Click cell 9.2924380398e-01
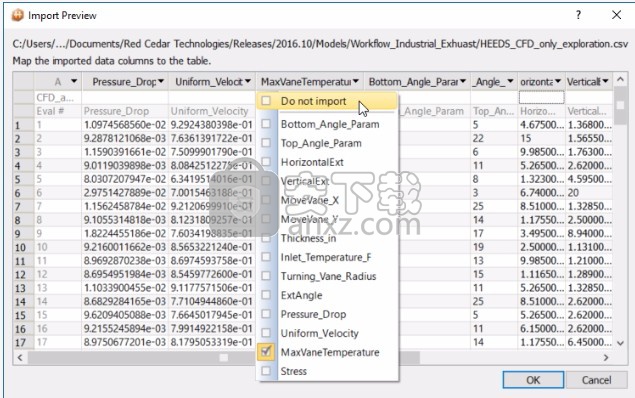 pyautogui.click(x=211, y=125)
